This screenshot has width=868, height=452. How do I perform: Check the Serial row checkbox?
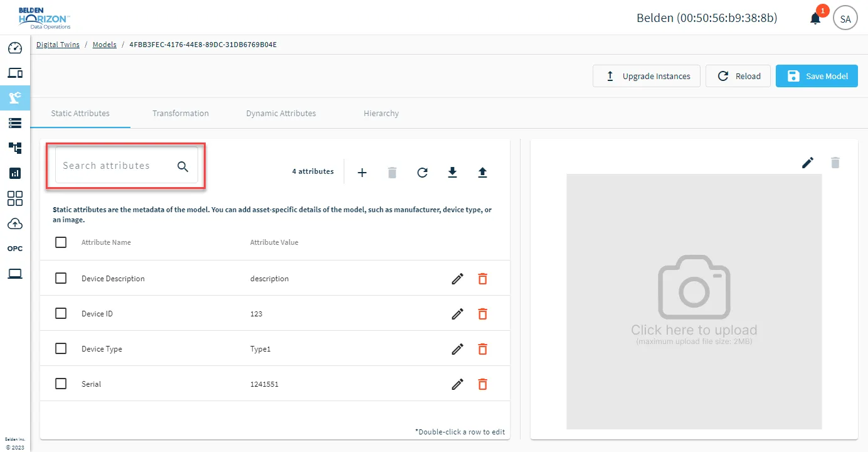61,384
